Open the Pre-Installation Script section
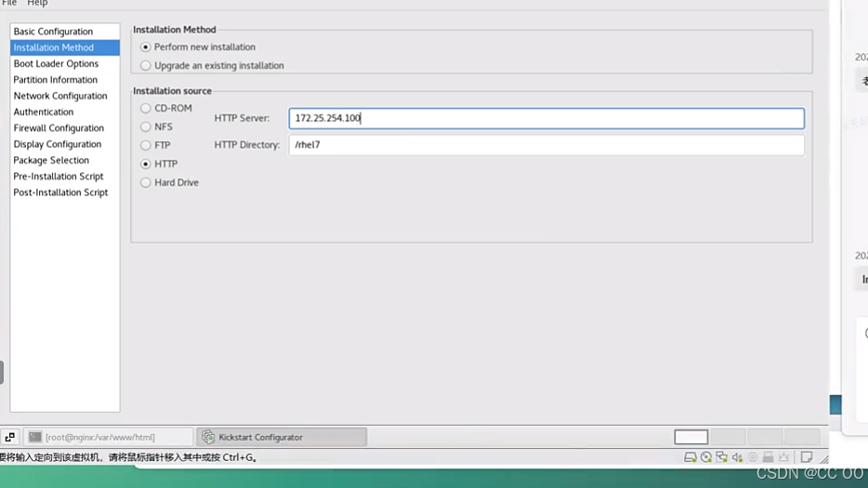The height and width of the screenshot is (488, 868). click(65, 177)
